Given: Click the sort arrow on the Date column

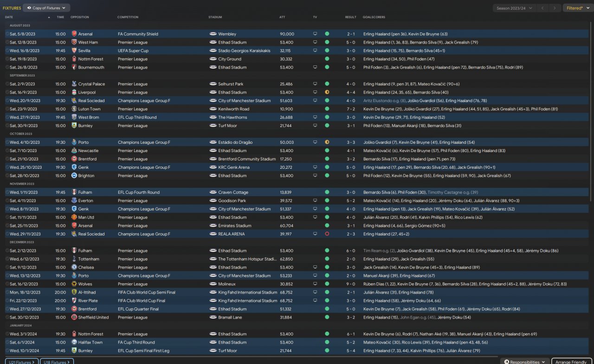Looking at the screenshot, I should [x=49, y=17].
